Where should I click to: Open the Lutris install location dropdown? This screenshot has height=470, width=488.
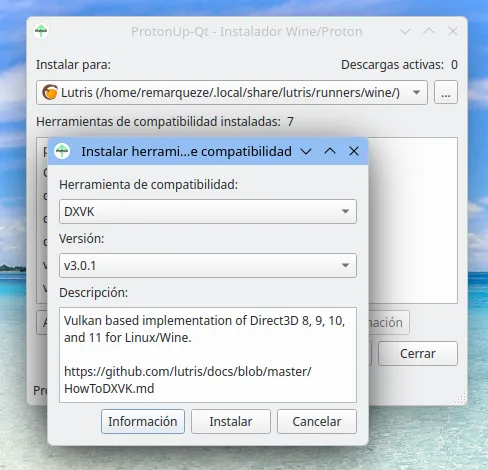(x=232, y=92)
